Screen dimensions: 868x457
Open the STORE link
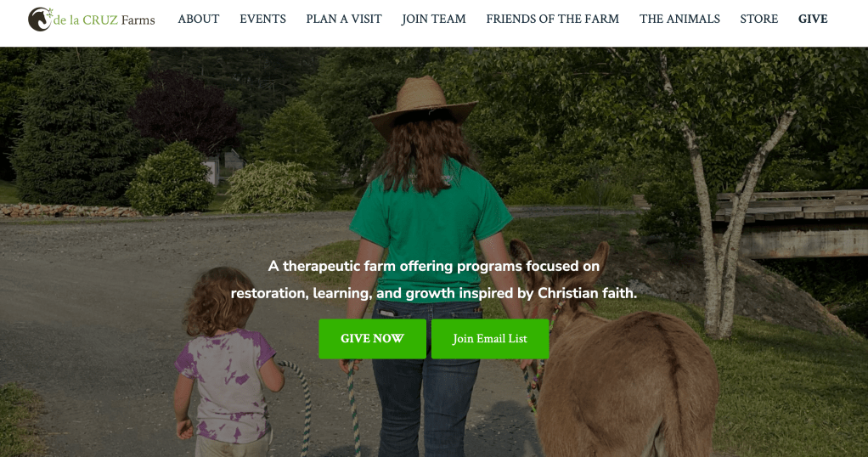tap(759, 19)
